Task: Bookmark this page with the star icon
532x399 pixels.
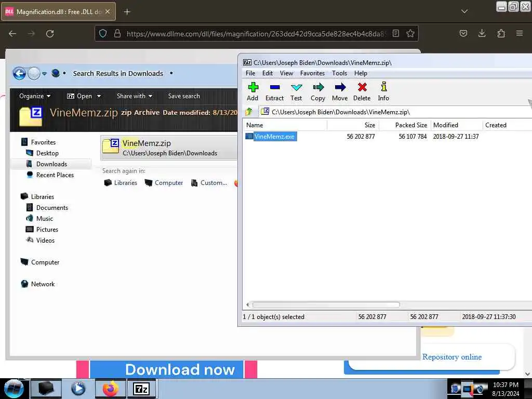Action: tap(410, 33)
